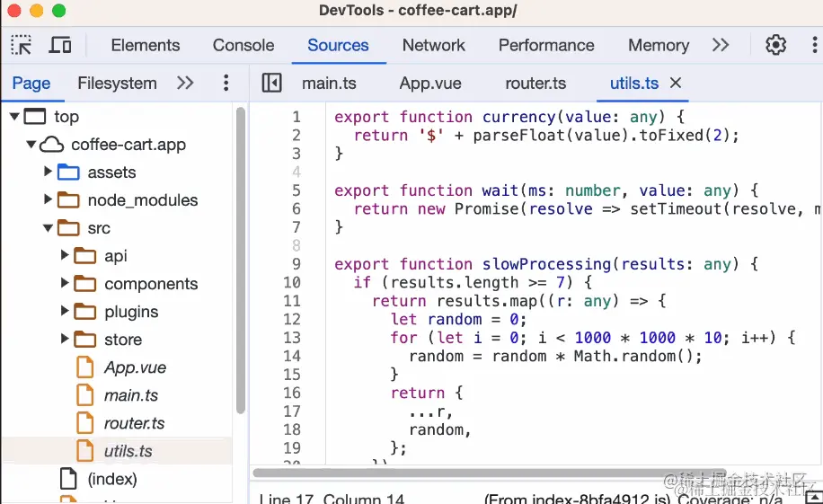Expand the store folder arrow
Viewport: 823px width, 504px height.
(x=65, y=338)
